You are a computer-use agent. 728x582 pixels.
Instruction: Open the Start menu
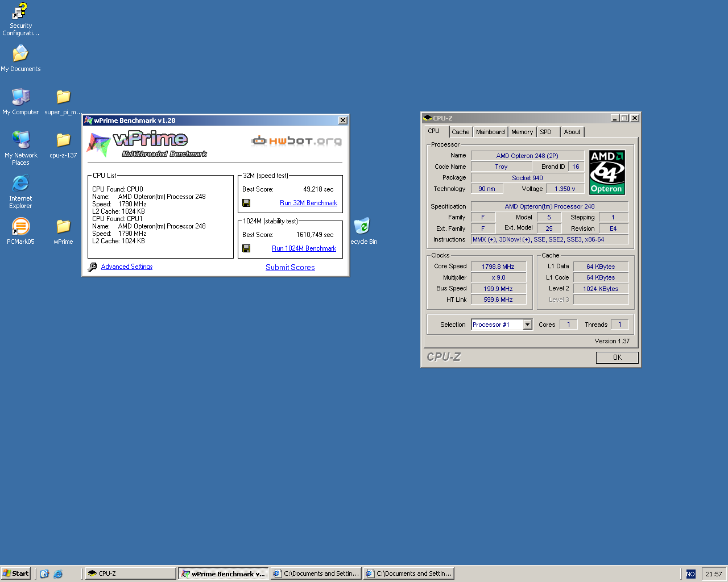pos(16,573)
